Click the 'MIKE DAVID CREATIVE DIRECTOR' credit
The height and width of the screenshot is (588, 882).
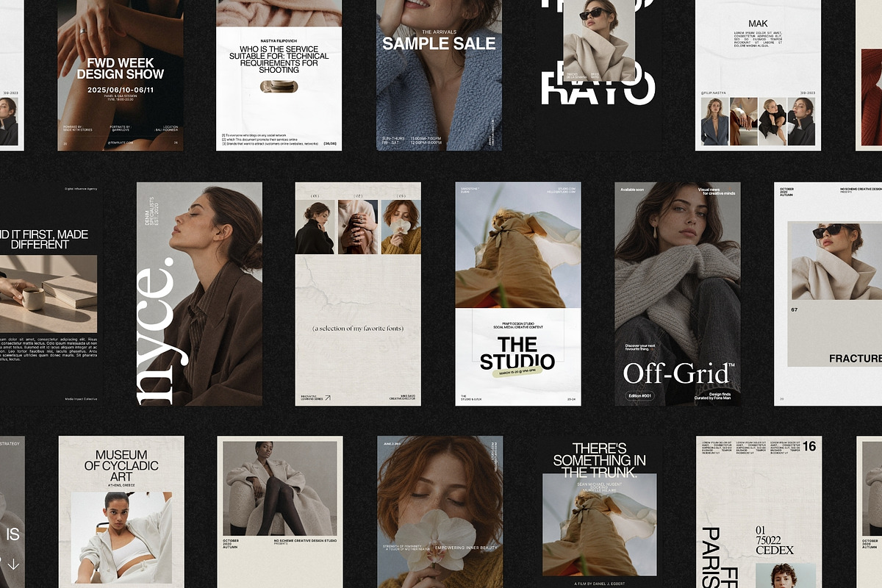(402, 397)
